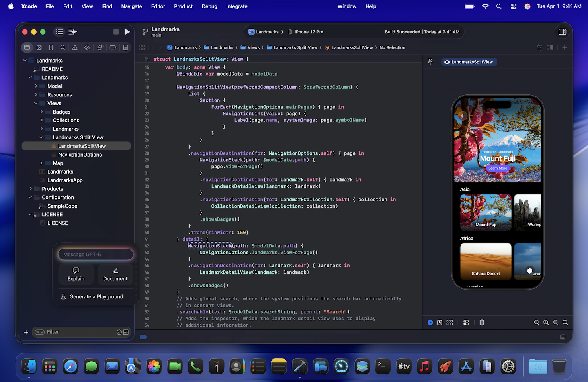Open the preview variants grid mode

[449, 323]
